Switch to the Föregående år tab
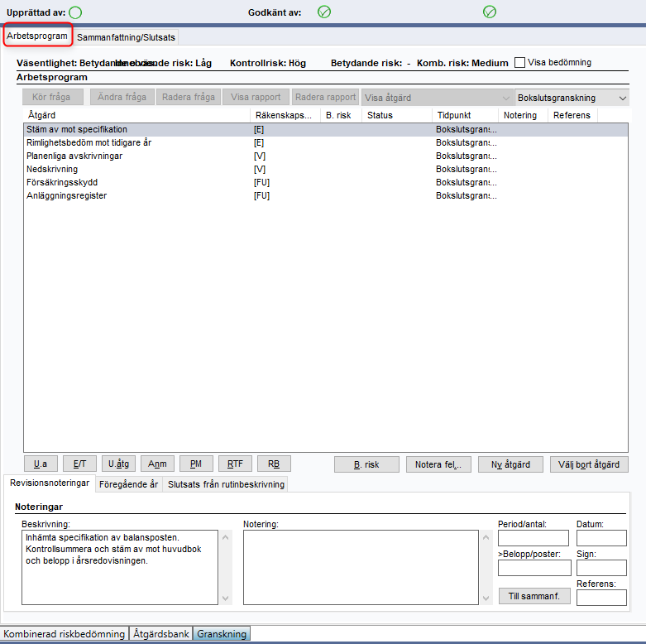The image size is (646, 644). point(128,484)
